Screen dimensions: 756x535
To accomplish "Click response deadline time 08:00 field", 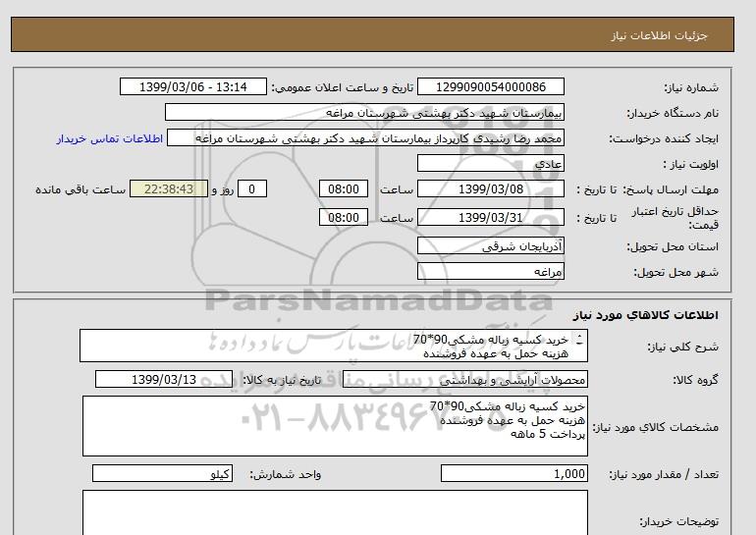I will [x=344, y=188].
